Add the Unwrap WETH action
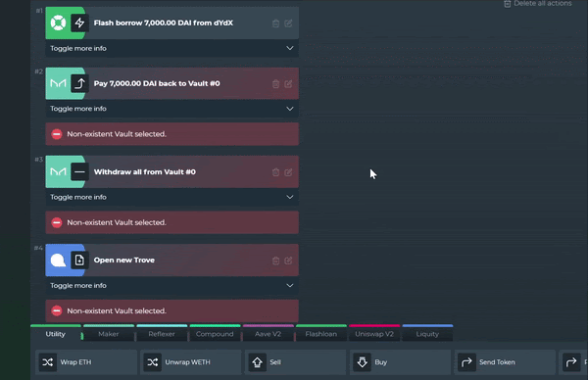 pyautogui.click(x=191, y=362)
